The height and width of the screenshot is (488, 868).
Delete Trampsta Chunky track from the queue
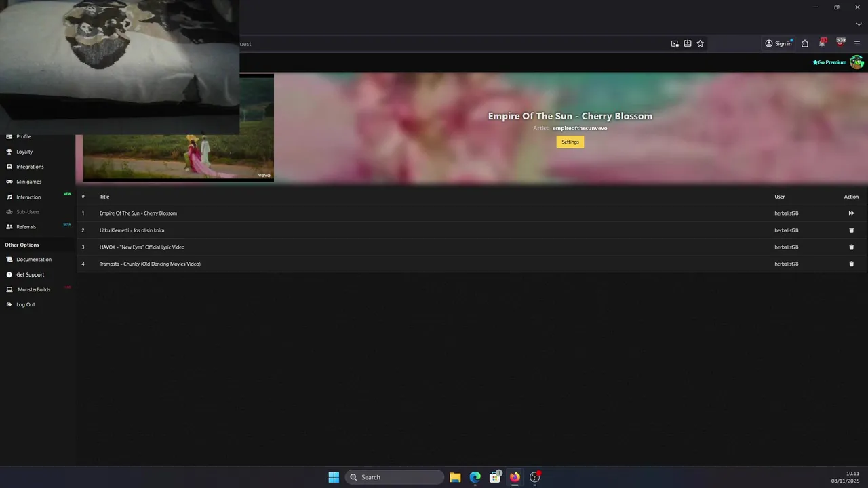(852, 264)
